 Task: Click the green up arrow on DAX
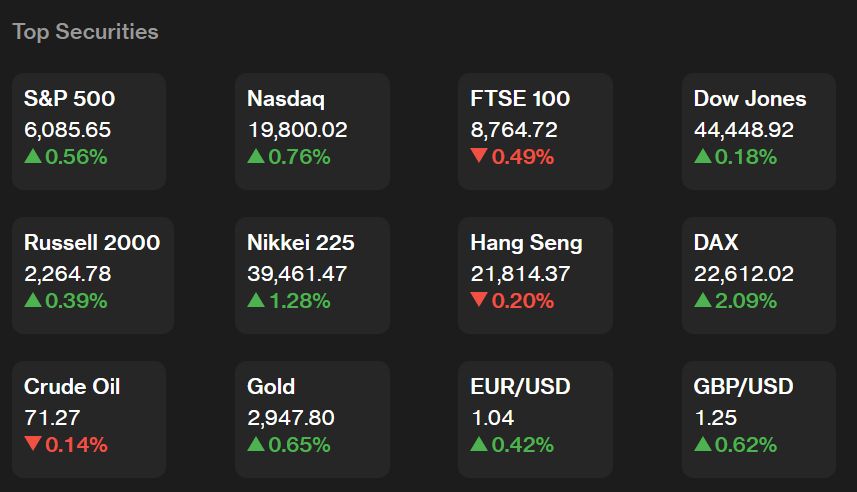click(703, 300)
